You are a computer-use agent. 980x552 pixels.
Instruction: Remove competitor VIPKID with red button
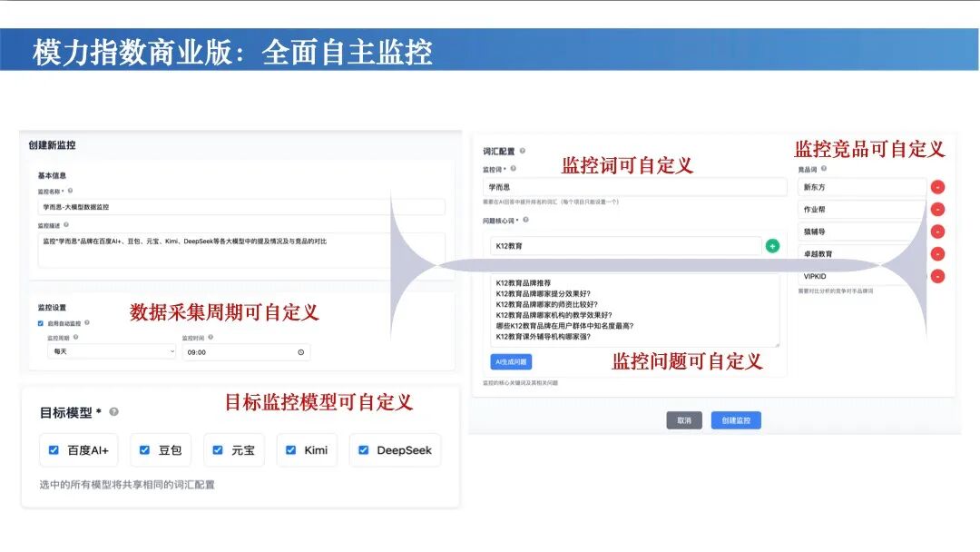tap(937, 276)
